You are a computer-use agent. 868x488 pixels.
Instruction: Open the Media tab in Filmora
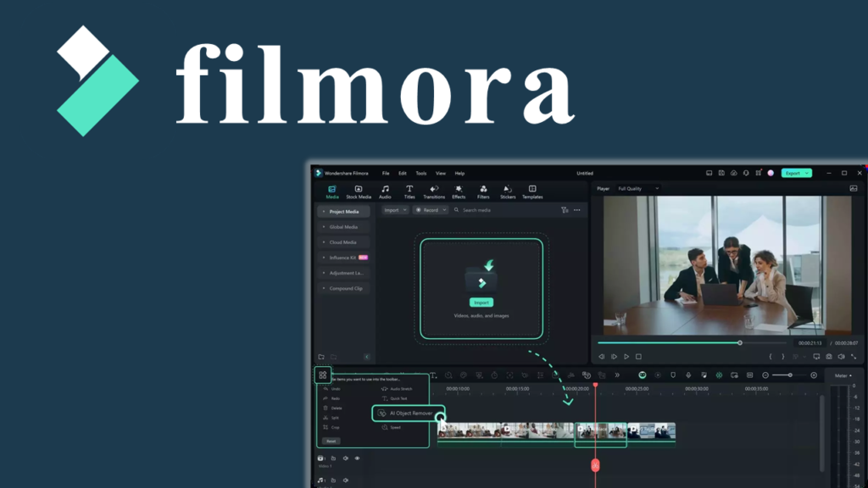[x=332, y=192]
